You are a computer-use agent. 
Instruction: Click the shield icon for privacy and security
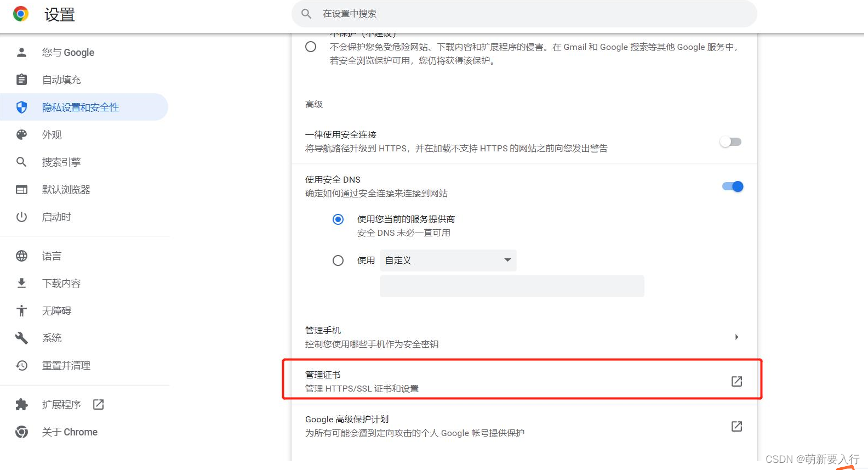[21, 107]
